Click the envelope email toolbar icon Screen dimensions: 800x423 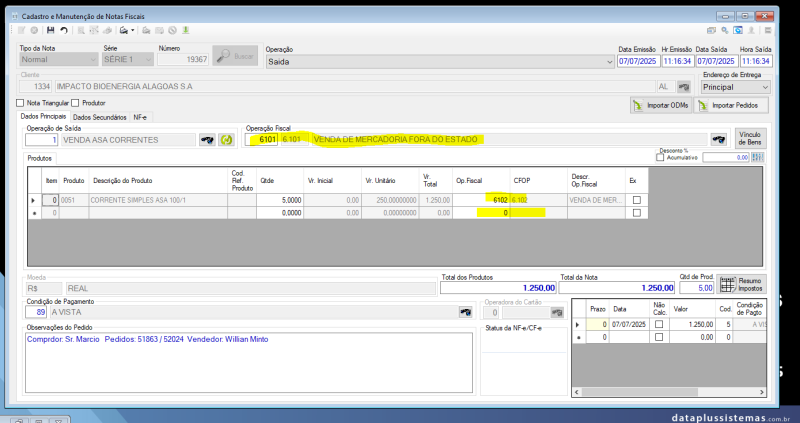[159, 31]
